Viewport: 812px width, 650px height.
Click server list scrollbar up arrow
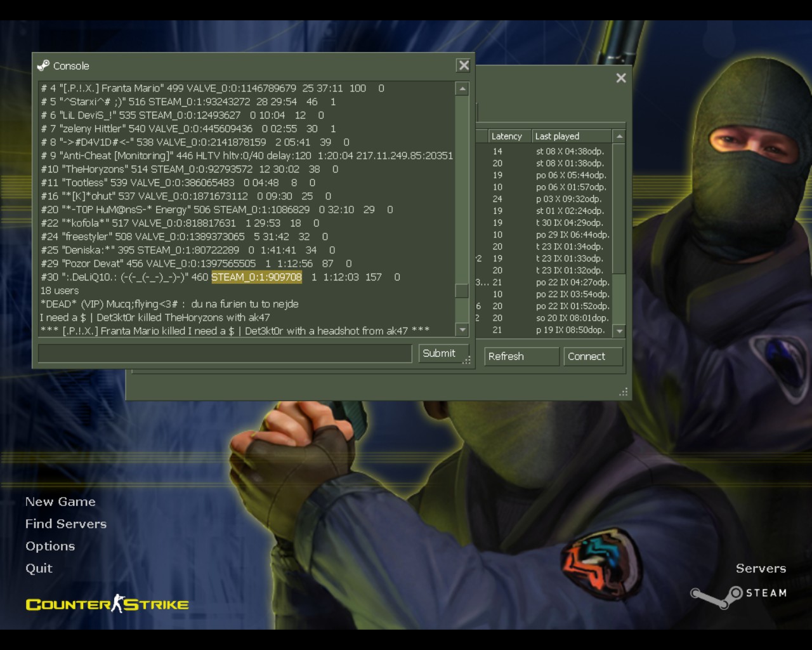pos(620,136)
